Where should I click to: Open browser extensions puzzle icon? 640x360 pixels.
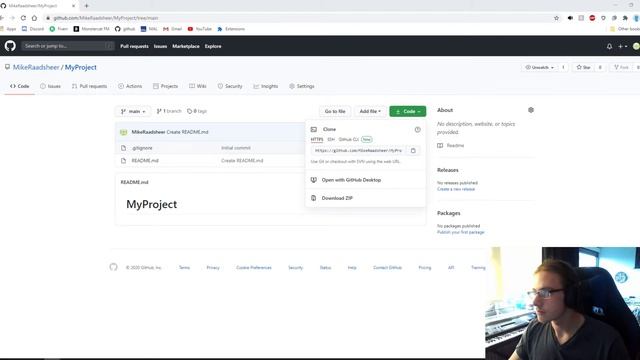click(625, 18)
